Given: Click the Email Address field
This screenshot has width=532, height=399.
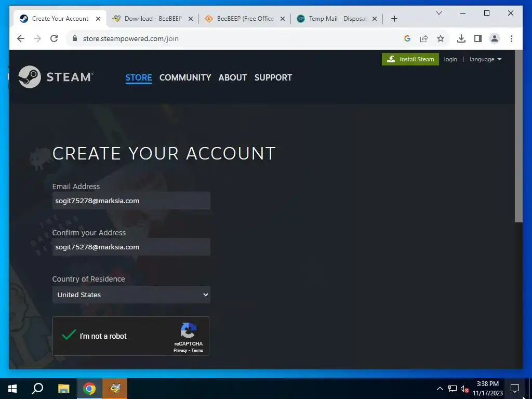Looking at the screenshot, I should click(x=131, y=201).
